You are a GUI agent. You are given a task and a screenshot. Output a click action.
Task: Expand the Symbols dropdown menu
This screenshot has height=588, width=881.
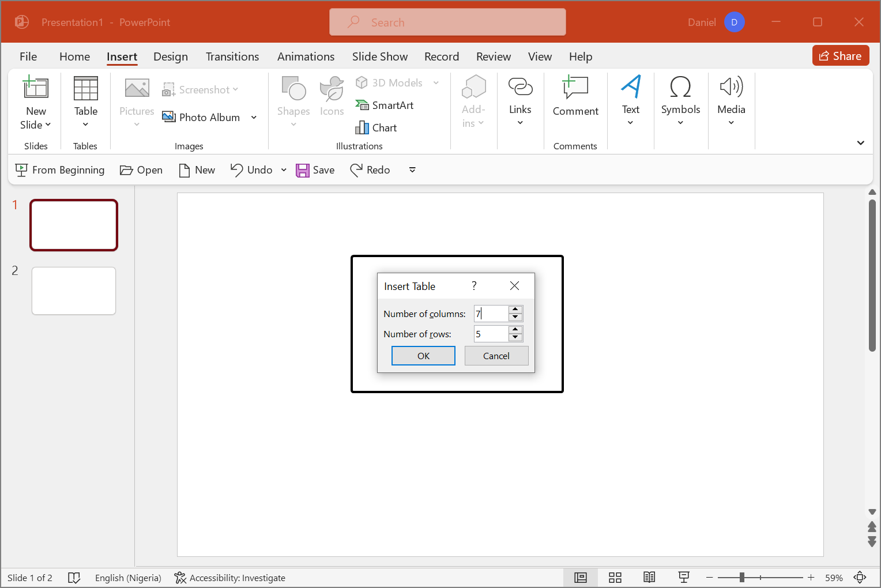pos(680,122)
